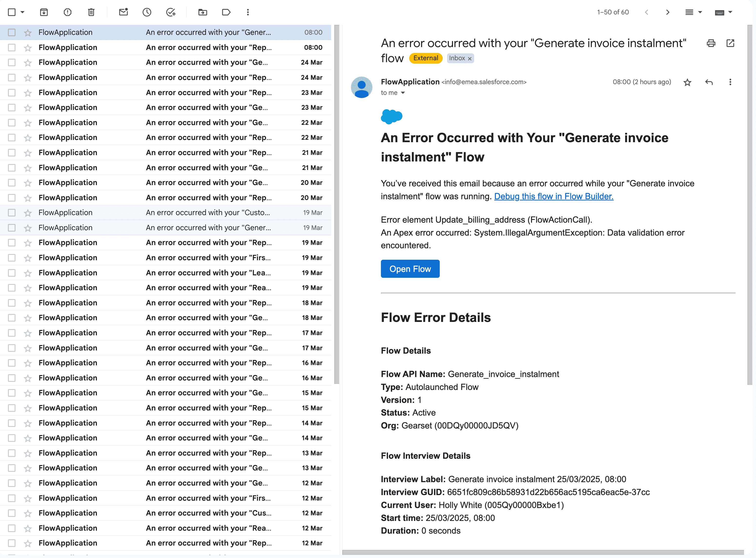Viewport: 756px width, 558px height.
Task: Expand the "to me" recipient details
Action: coord(402,93)
